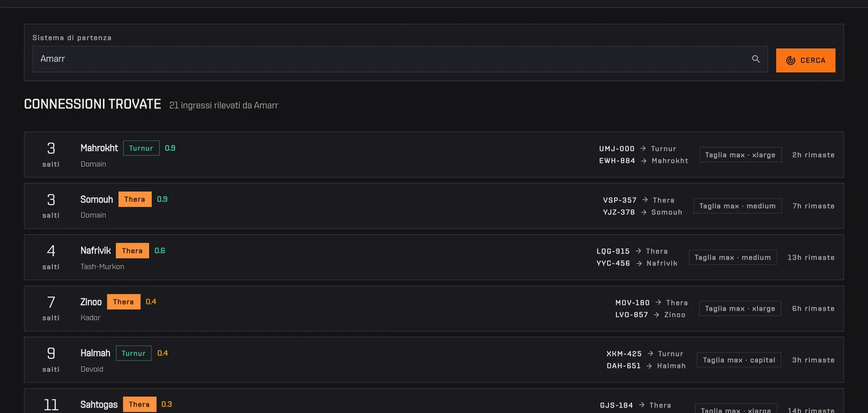Click the Taglia max capital tag for Halmah
This screenshot has width=868, height=413.
739,360
